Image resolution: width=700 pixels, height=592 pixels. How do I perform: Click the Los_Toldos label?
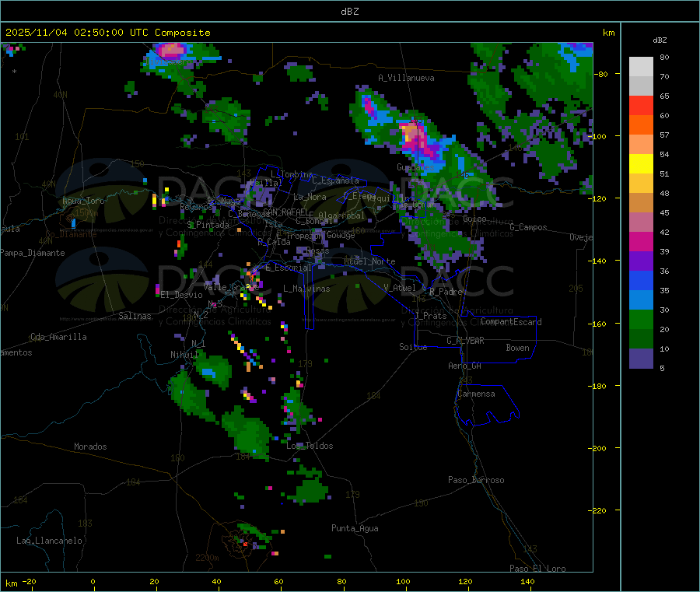310,446
